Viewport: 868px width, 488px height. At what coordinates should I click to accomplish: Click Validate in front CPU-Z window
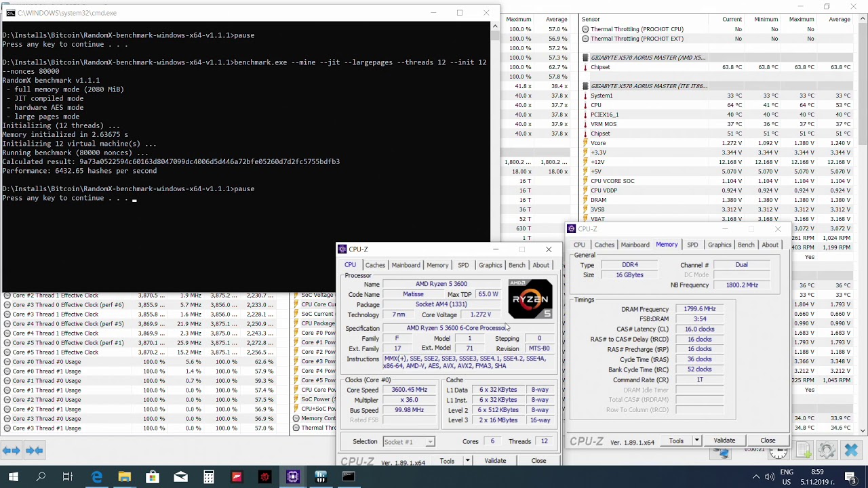[x=495, y=461]
